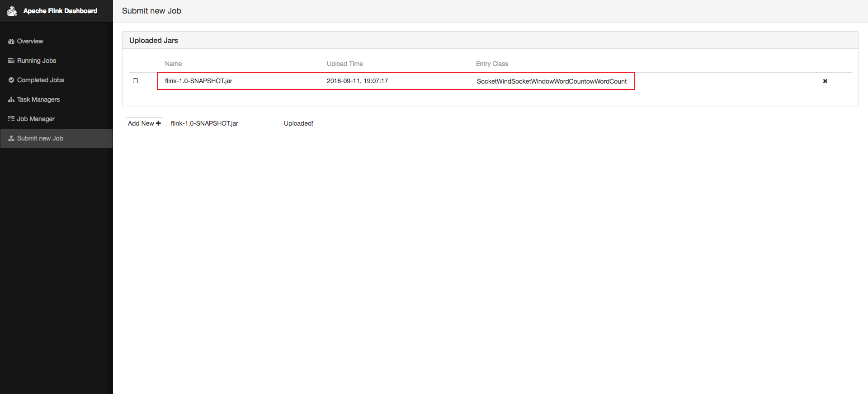Click the Flink squirrel logo icon

[x=12, y=11]
